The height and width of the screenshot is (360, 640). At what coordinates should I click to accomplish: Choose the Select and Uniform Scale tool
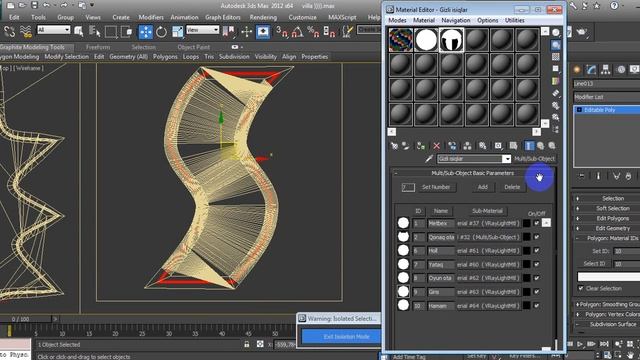[x=178, y=31]
